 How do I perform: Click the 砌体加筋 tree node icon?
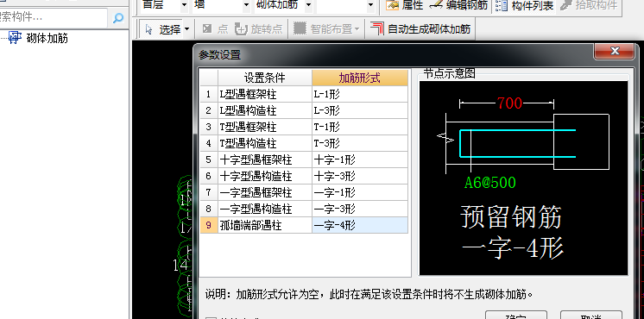(16, 38)
